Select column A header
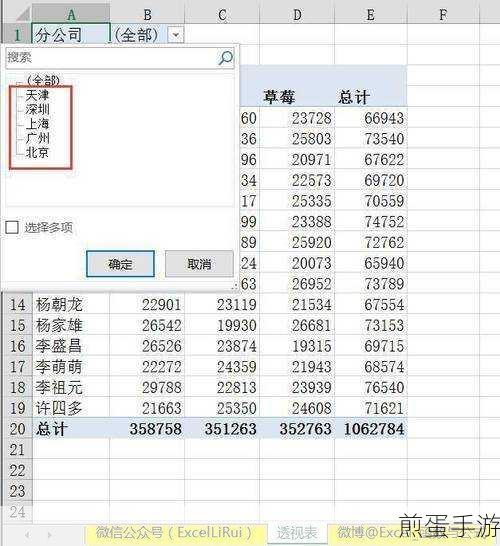Screen dimensions: 500x546 pos(71,15)
